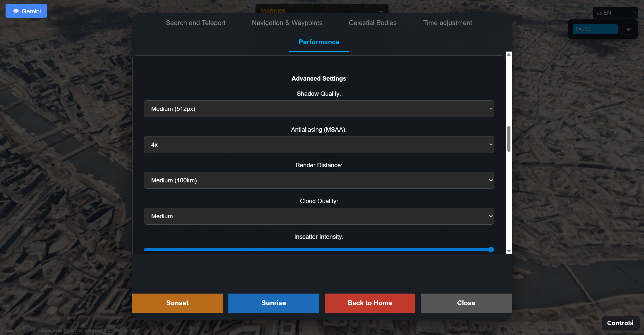Switch to the Navigation & Waypoints tab

[287, 23]
